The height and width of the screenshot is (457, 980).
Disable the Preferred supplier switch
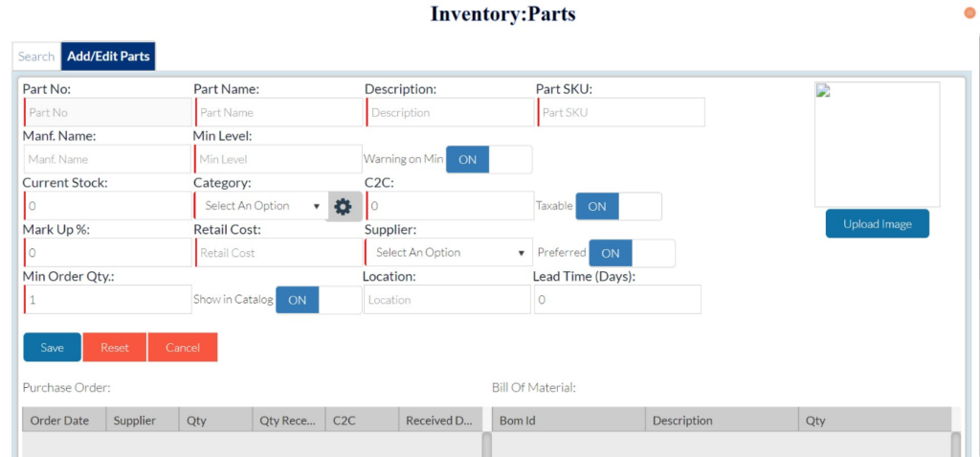pyautogui.click(x=631, y=253)
